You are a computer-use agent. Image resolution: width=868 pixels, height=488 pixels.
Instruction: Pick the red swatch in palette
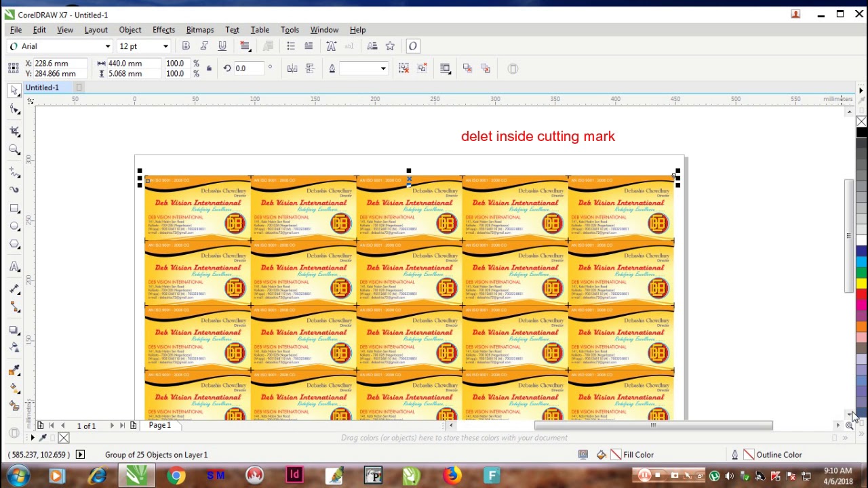[x=861, y=293]
